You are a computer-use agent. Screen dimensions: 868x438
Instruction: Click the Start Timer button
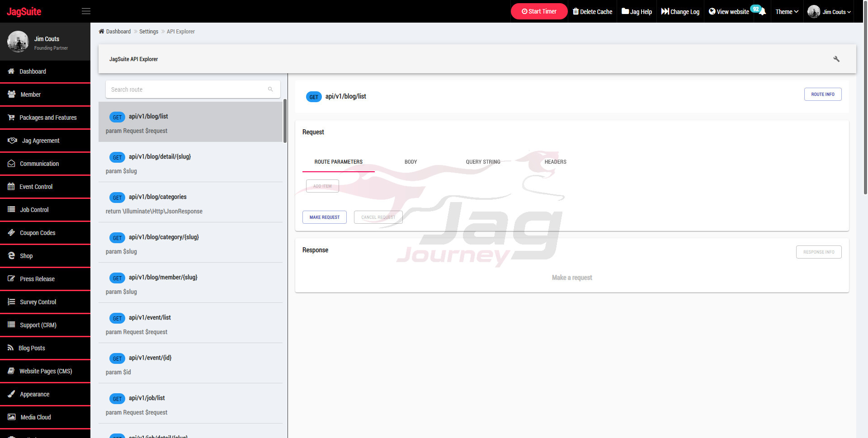[539, 11]
